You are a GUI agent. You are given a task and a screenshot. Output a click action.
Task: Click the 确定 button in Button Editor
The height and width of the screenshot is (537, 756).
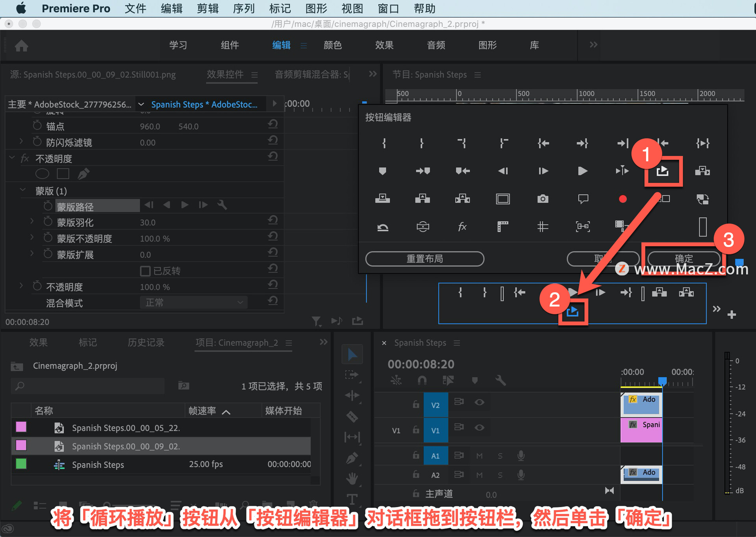point(684,258)
